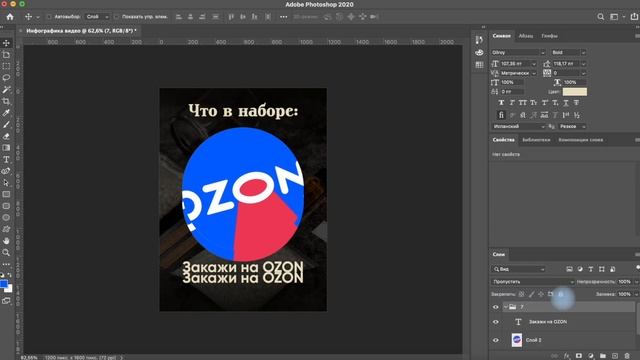Open the layer opacity slider arrow
Screen dimensions: 640x360
click(636, 282)
